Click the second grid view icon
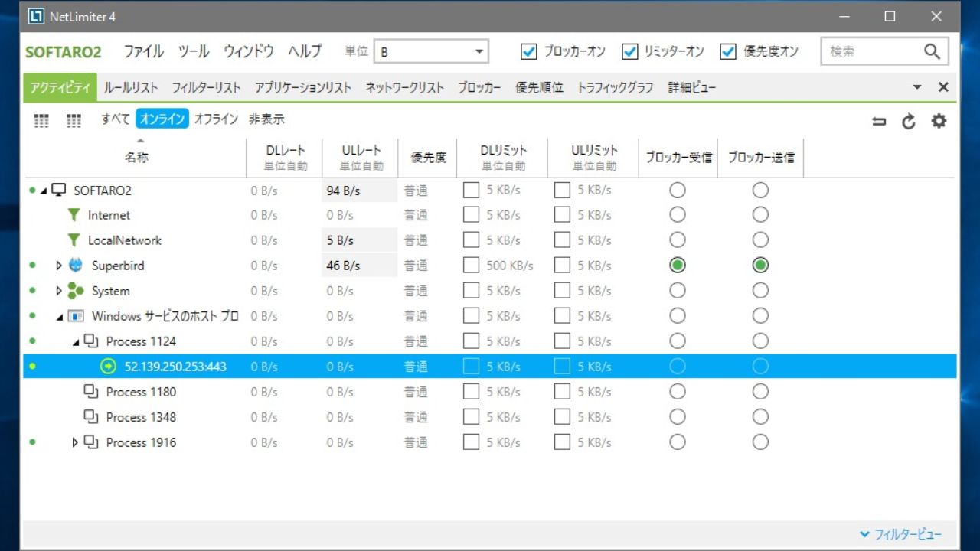 pos(73,120)
